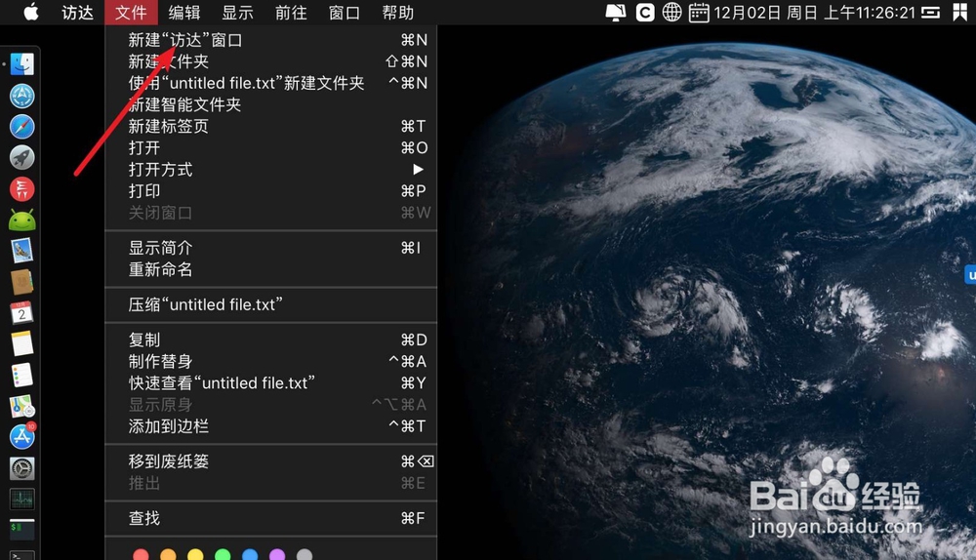Choose 新建文件夹 from the menu
The image size is (976, 560).
[270, 61]
